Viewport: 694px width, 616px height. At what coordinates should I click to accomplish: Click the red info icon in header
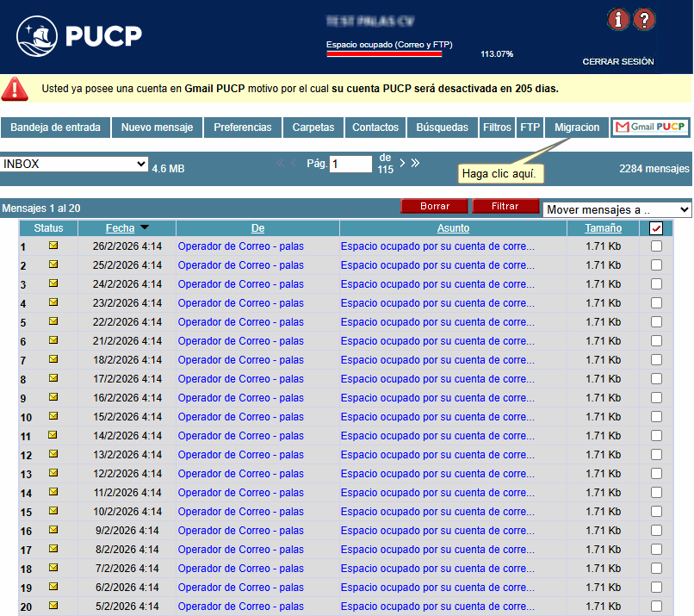[617, 20]
